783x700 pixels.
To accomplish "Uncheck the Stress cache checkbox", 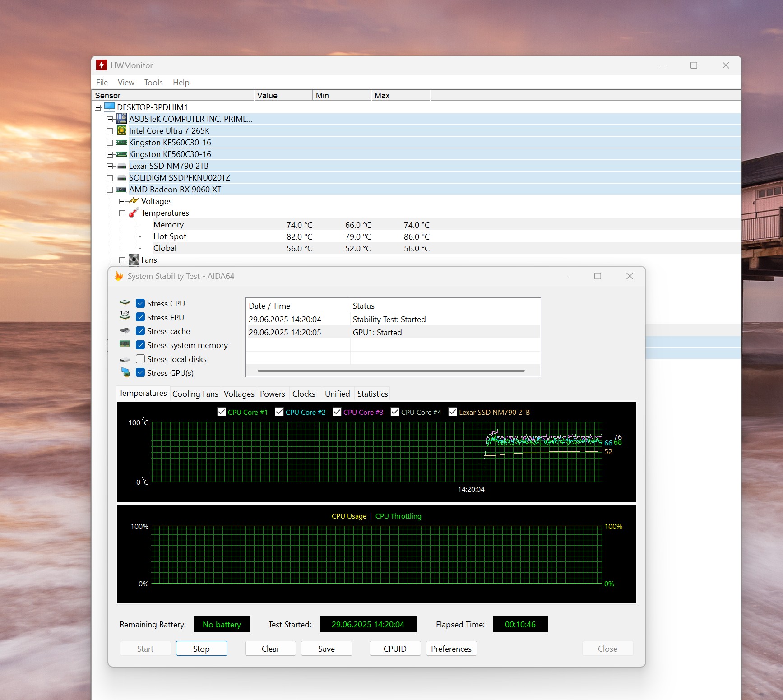I will coord(140,331).
